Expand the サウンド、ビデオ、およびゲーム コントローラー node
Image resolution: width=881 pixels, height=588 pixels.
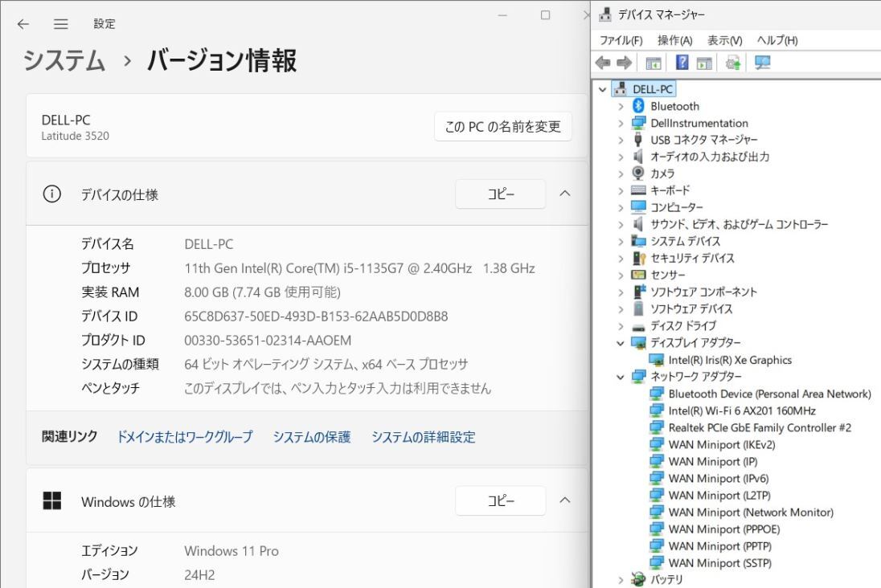[x=621, y=225]
